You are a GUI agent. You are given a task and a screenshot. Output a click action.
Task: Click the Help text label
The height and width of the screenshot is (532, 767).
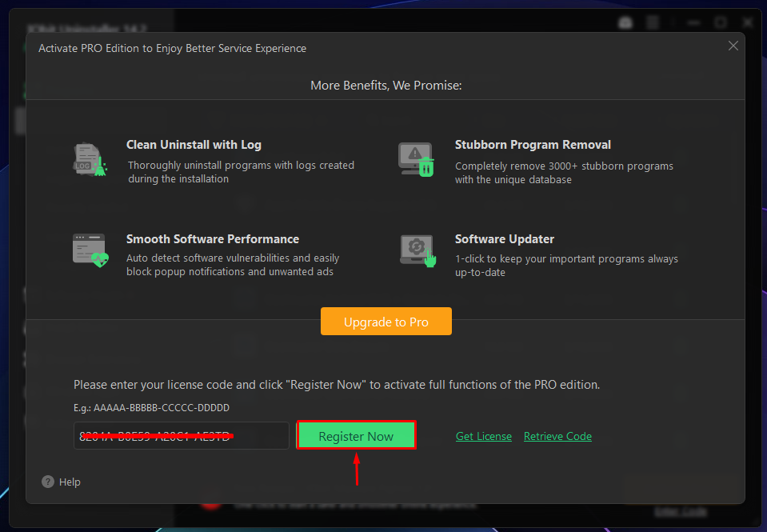pyautogui.click(x=70, y=482)
